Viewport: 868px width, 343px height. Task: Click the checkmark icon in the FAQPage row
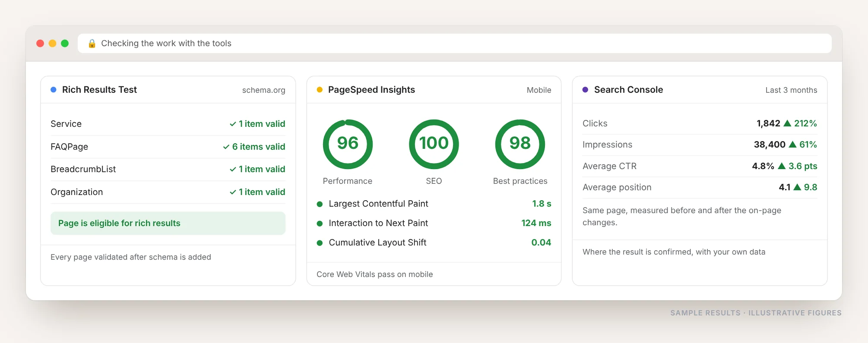(x=226, y=147)
